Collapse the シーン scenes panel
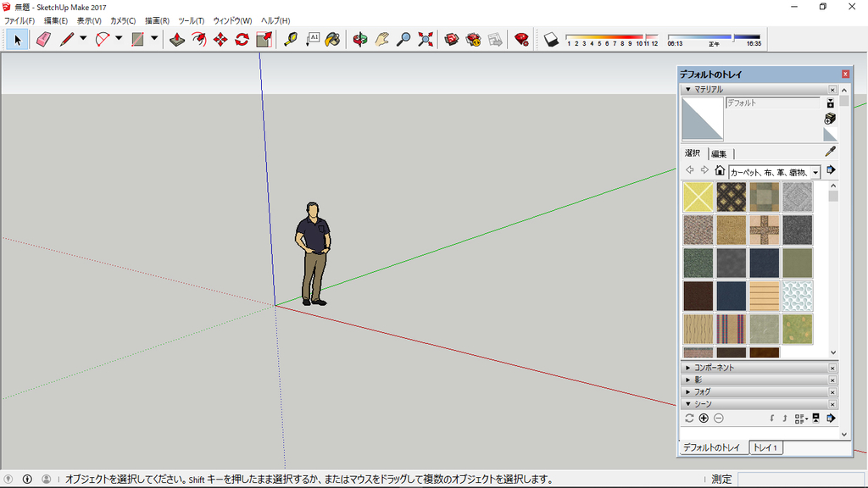The image size is (868, 488). click(688, 404)
